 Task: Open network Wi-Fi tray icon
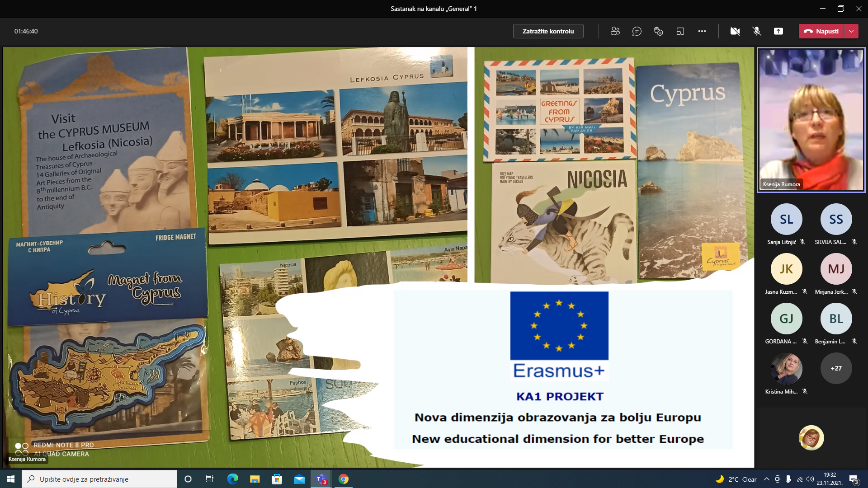[799, 479]
